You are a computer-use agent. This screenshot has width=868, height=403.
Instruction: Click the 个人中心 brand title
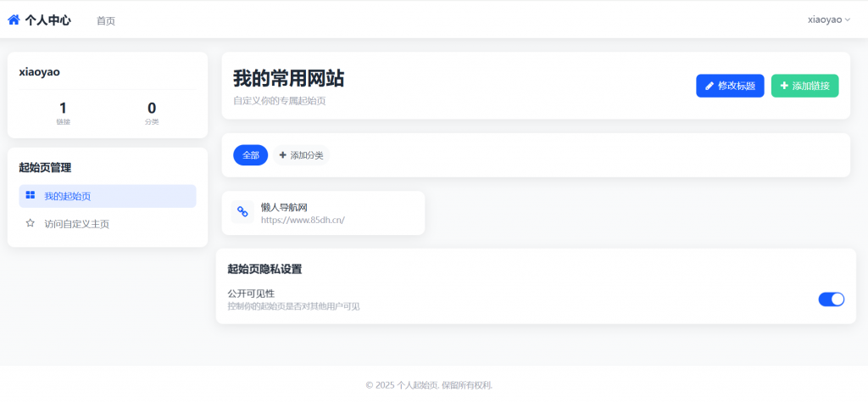pyautogui.click(x=47, y=21)
